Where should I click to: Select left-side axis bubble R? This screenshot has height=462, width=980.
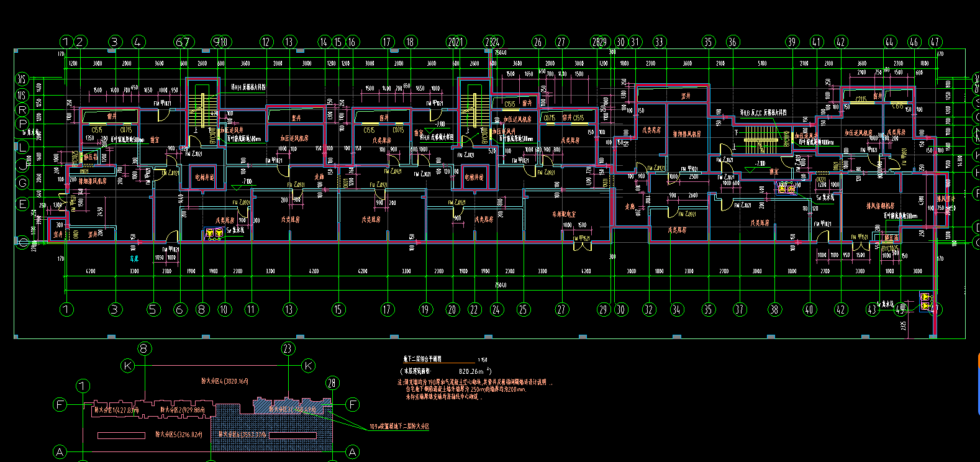(x=23, y=110)
